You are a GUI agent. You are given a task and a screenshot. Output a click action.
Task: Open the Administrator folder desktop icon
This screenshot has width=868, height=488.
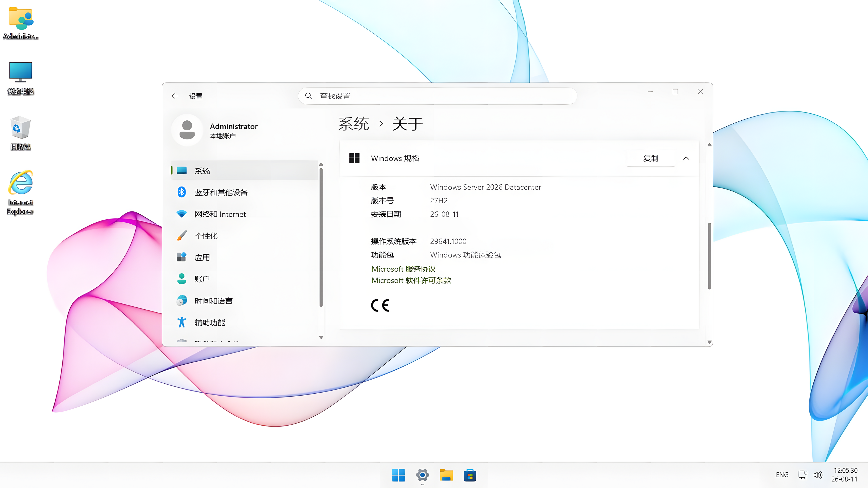pyautogui.click(x=21, y=23)
